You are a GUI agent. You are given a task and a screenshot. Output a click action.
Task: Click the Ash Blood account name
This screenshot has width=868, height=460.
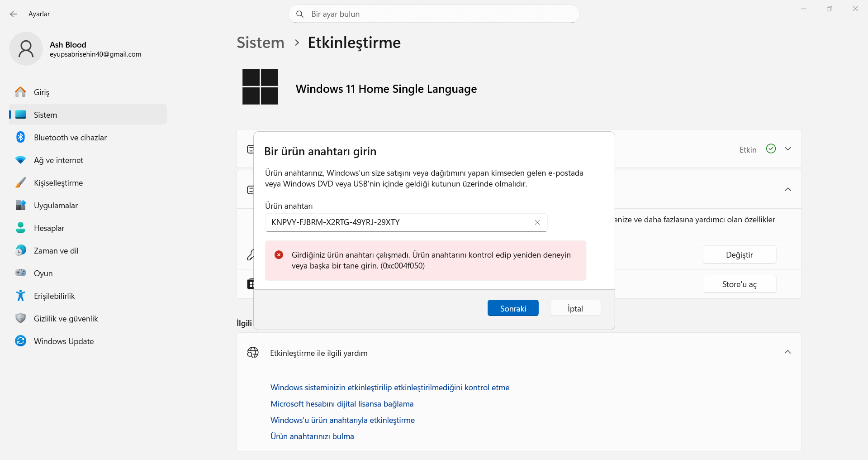click(x=68, y=45)
